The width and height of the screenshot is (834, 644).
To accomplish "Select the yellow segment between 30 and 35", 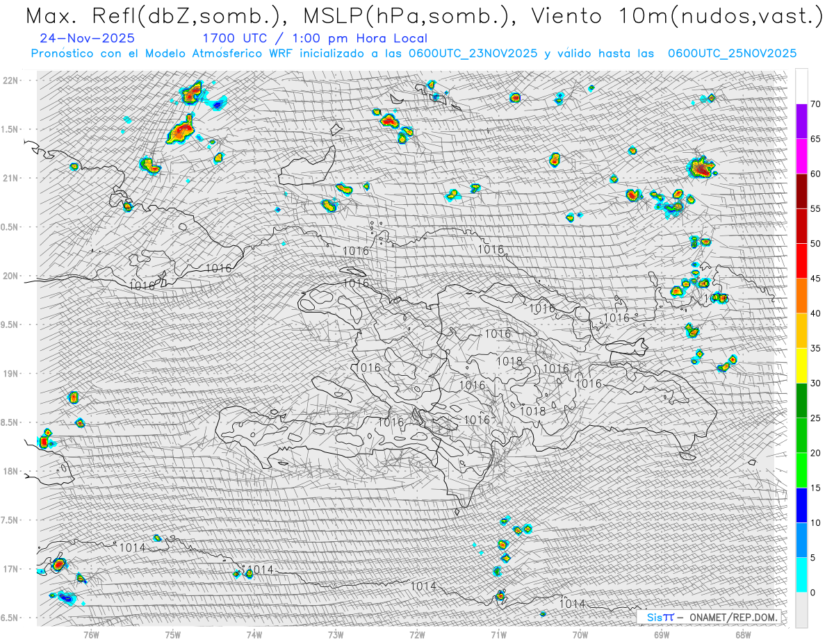I will coord(801,365).
